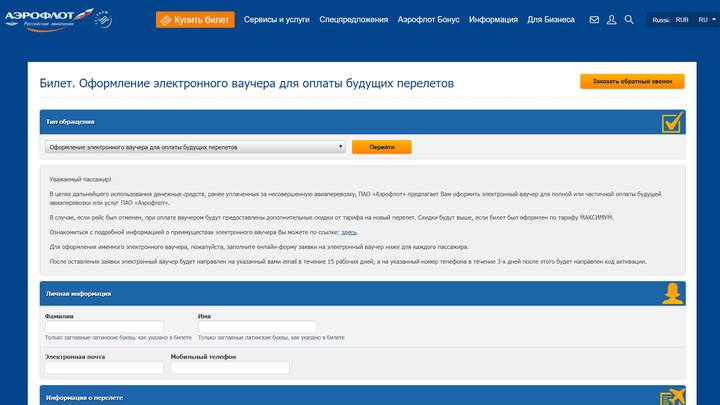Focus the Мобильный телефон input field
This screenshot has height=405, width=720.
[x=230, y=367]
